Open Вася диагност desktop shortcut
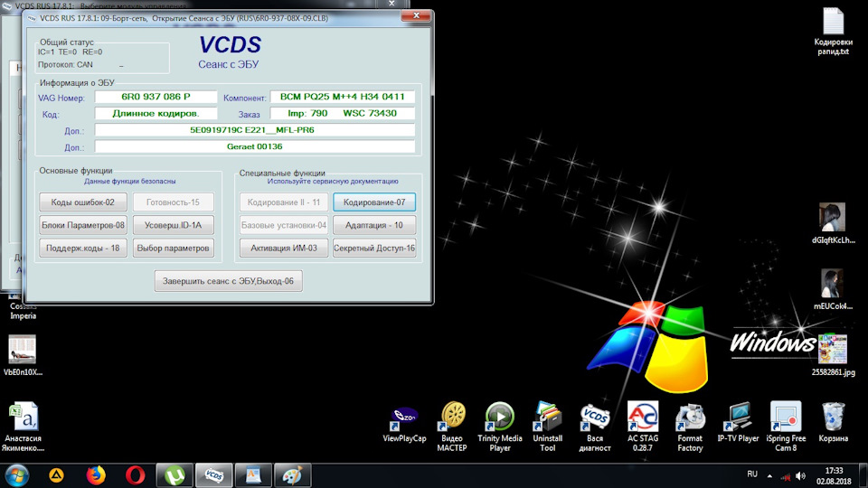This screenshot has height=488, width=868. tap(595, 426)
